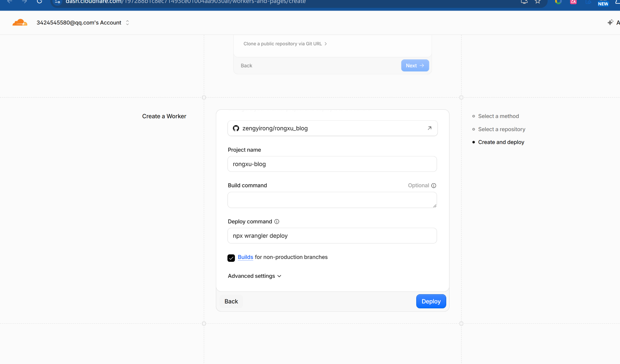Click the sparkle AI assistant icon
This screenshot has width=620, height=364.
click(610, 22)
